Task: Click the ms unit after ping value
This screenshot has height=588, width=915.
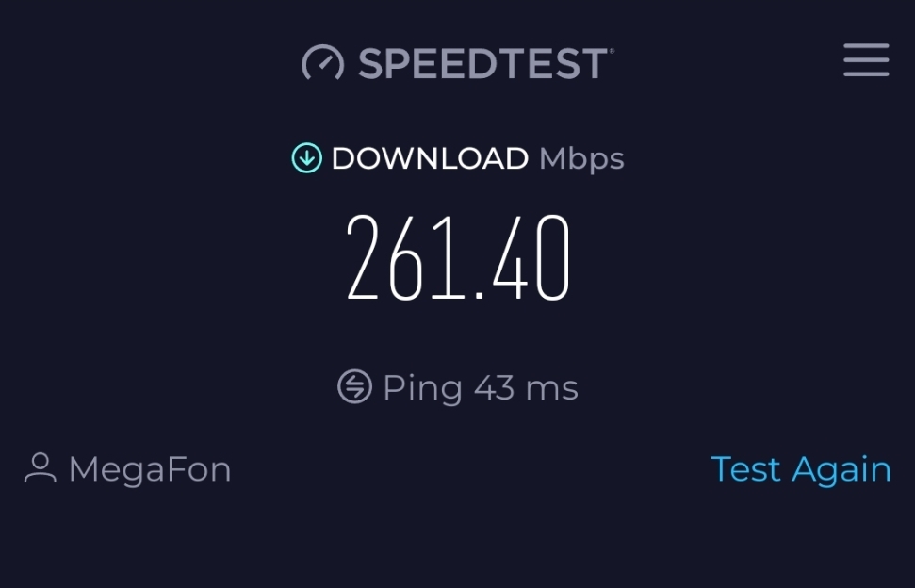Action: [x=551, y=390]
